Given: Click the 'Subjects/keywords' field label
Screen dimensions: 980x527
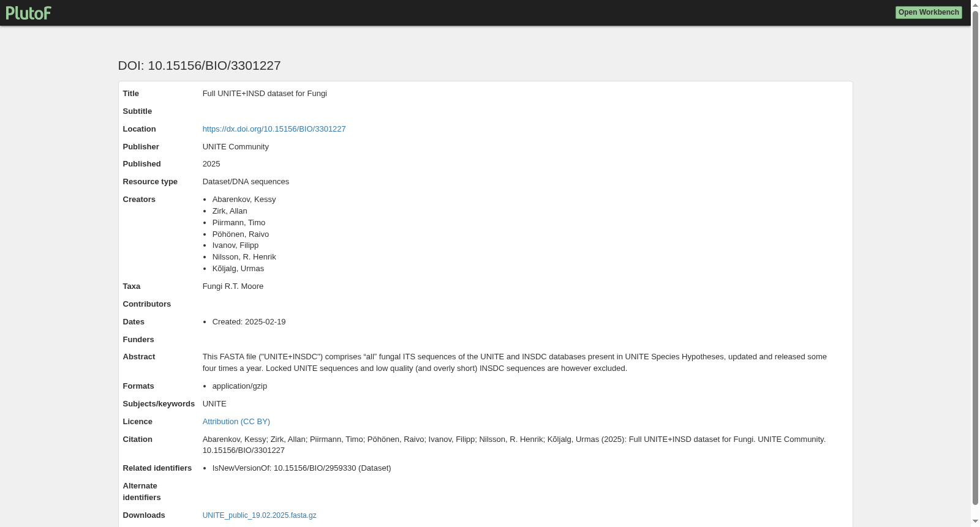Looking at the screenshot, I should [x=159, y=404].
